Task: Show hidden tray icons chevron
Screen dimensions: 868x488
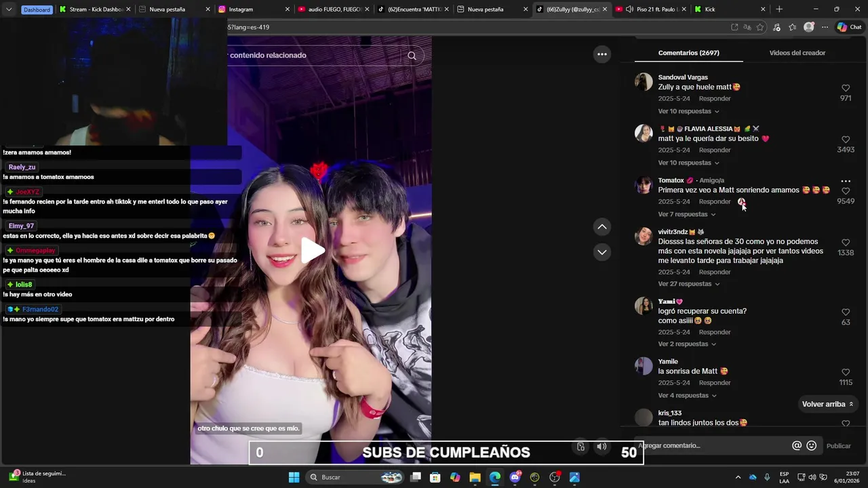Action: click(738, 477)
